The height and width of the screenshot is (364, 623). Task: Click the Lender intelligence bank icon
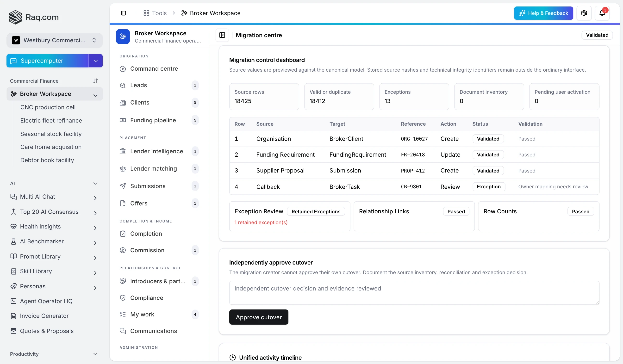[123, 151]
